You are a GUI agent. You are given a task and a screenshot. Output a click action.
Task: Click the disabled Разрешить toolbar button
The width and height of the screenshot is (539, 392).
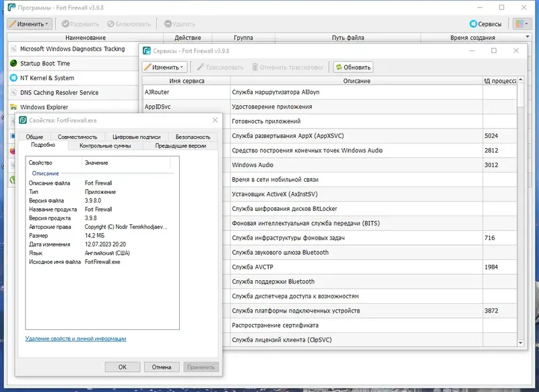(80, 24)
